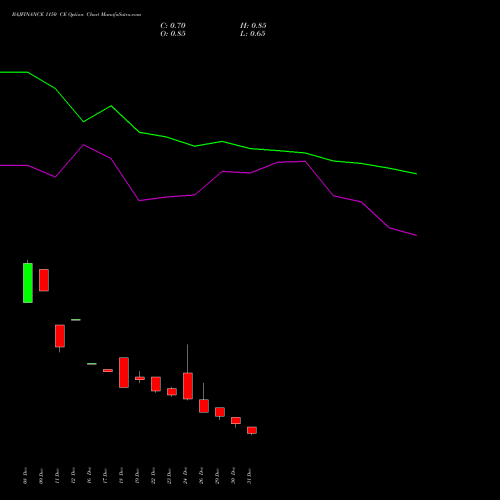Select the last red candle for 31 Dec
The width and height of the screenshot is (500, 500).
point(252,430)
